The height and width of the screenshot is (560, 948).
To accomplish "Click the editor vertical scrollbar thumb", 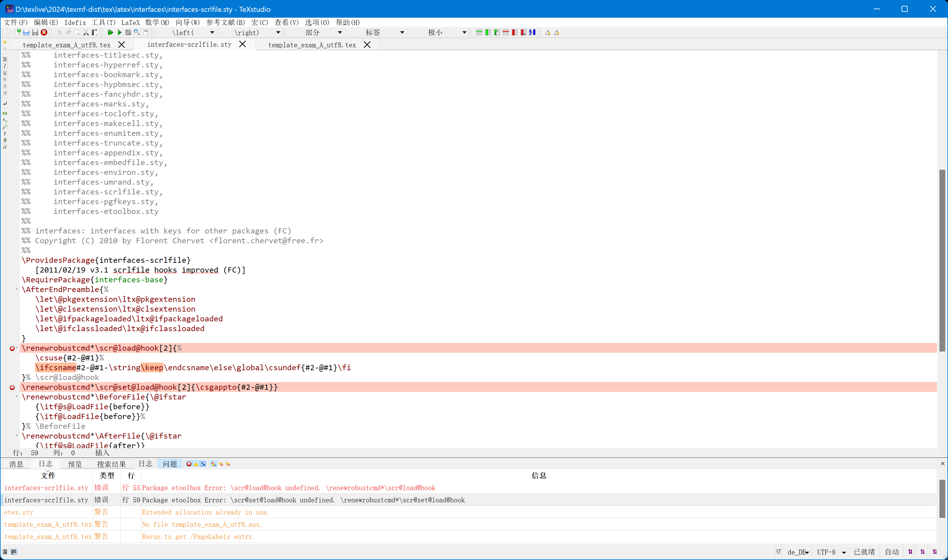I will tap(942, 260).
